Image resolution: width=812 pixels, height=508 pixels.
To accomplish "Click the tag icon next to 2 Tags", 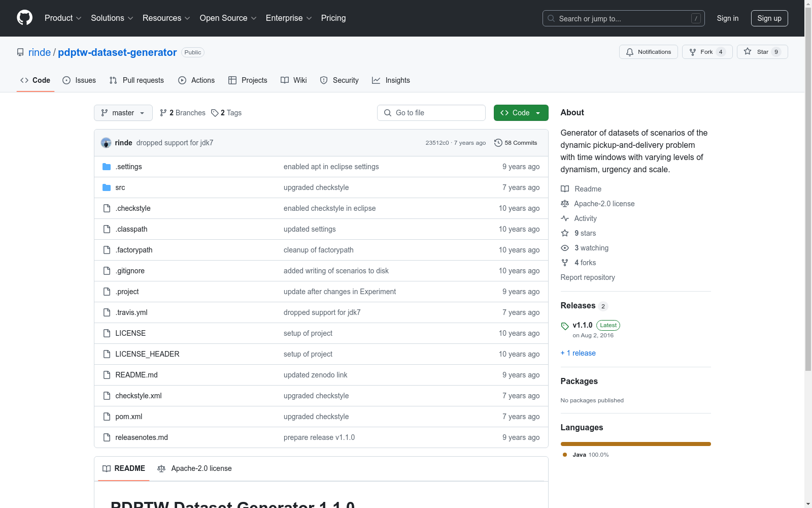I will click(215, 113).
